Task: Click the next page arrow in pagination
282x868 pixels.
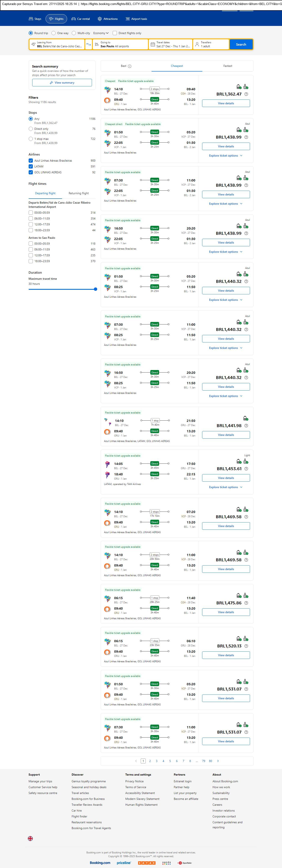Action: coord(218,761)
